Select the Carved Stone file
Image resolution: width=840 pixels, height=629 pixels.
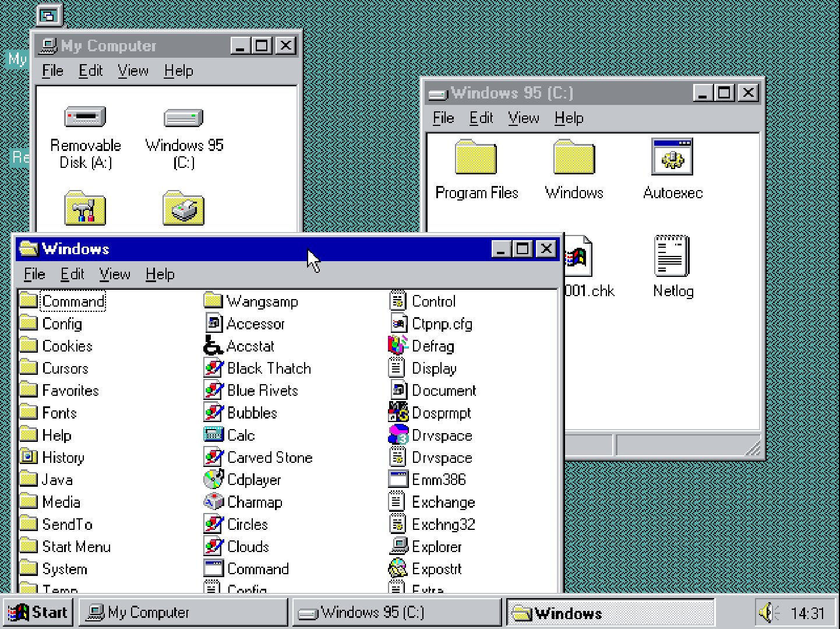pos(258,457)
